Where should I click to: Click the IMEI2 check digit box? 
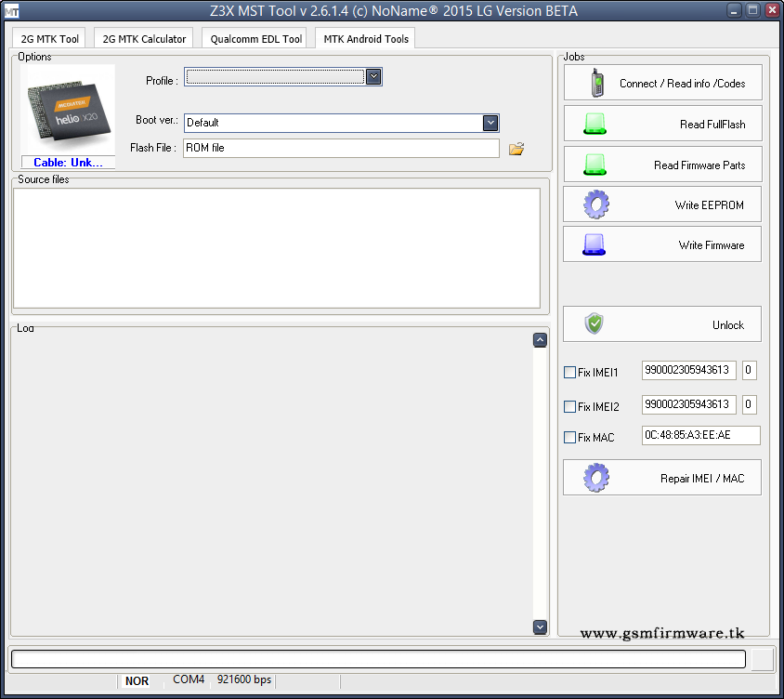749,404
